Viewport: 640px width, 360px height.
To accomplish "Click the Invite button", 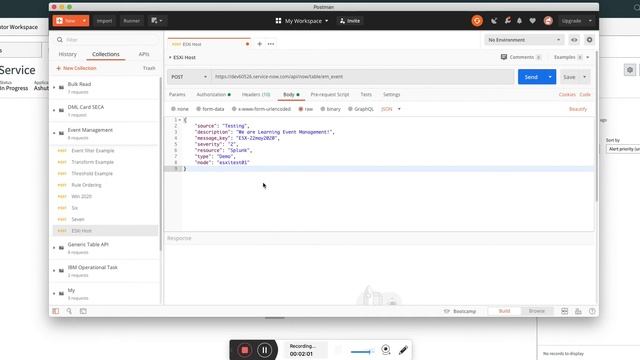I will [350, 20].
